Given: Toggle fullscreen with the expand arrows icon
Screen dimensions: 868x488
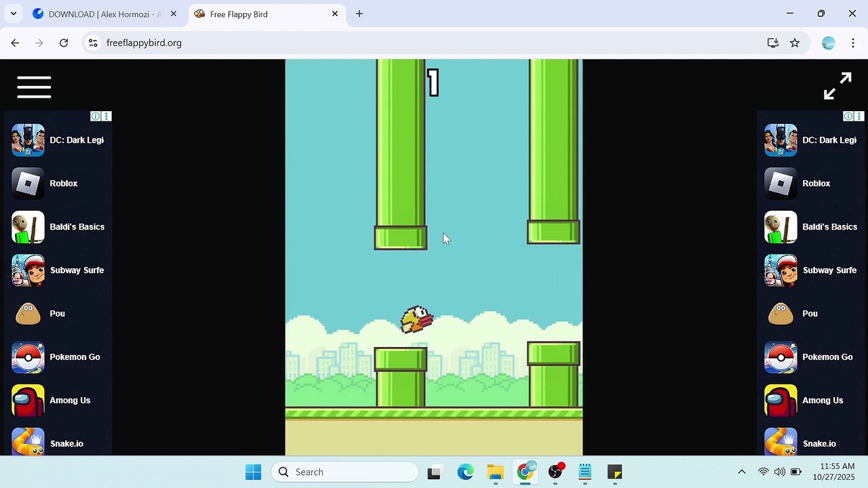Looking at the screenshot, I should (x=837, y=86).
